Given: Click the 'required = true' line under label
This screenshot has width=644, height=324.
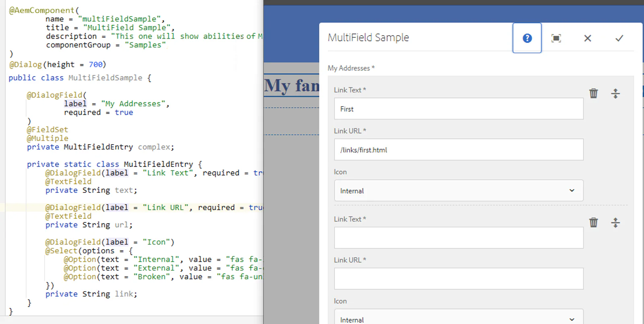Looking at the screenshot, I should tap(99, 113).
